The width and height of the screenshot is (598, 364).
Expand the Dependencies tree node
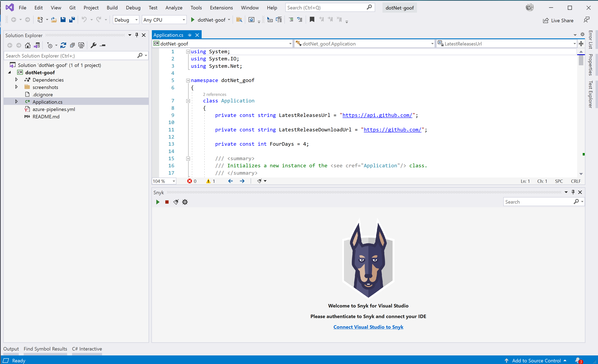tap(17, 80)
